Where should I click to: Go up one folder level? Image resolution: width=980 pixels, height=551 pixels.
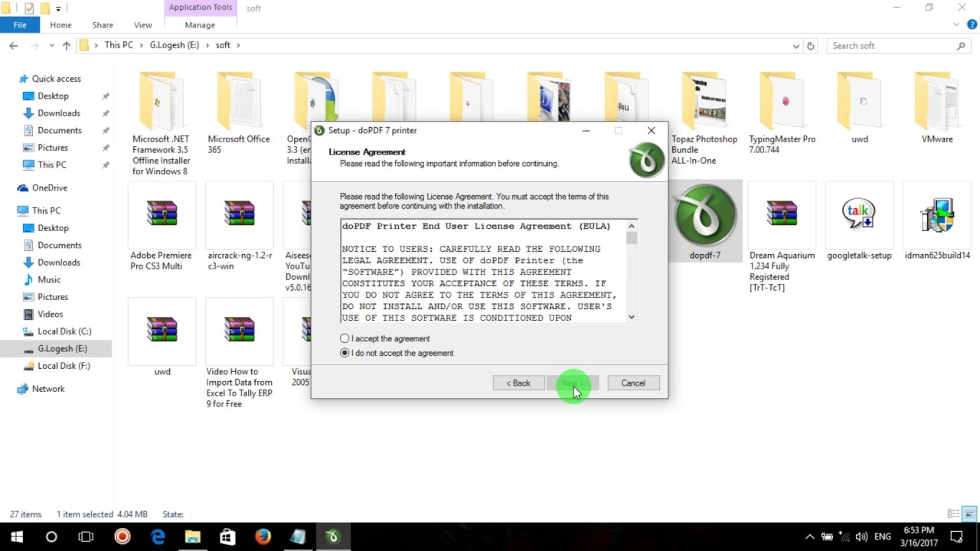(x=66, y=46)
